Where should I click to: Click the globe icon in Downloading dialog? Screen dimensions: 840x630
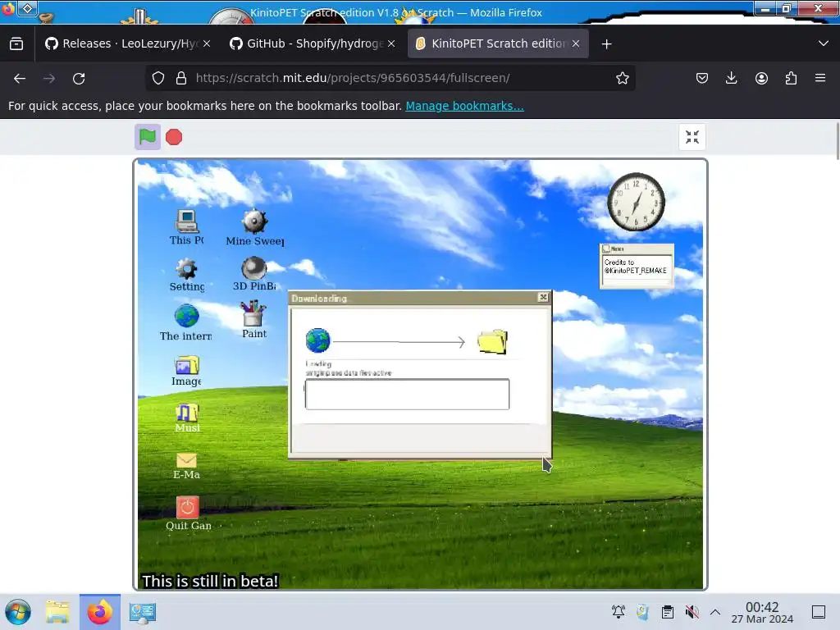(317, 340)
